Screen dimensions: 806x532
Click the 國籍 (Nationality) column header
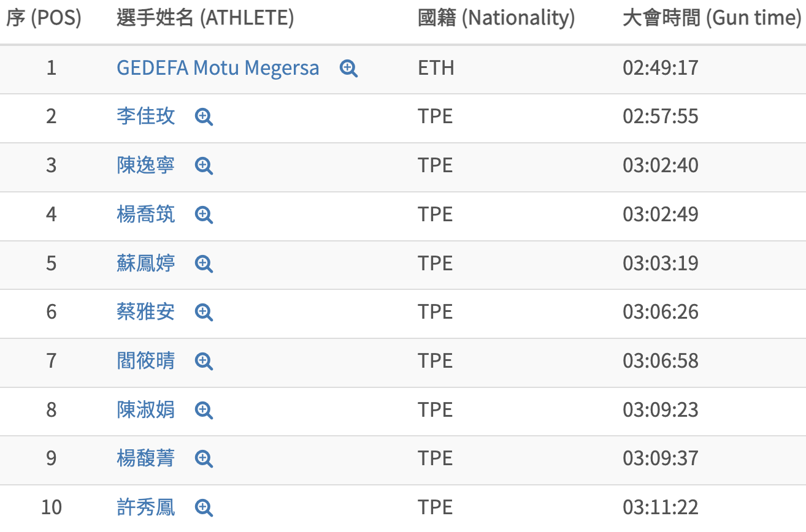click(496, 18)
